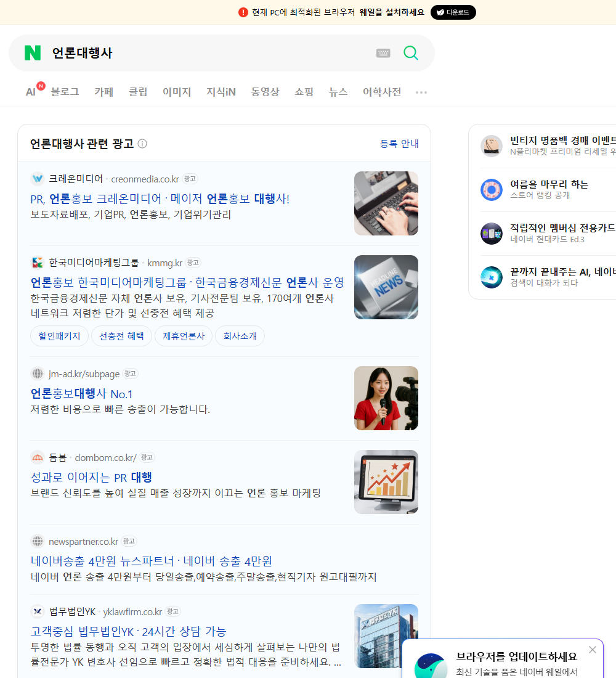The width and height of the screenshot is (616, 678).
Task: Open the 적립적인 멤버십 전용카드 promo title
Action: pos(563,228)
